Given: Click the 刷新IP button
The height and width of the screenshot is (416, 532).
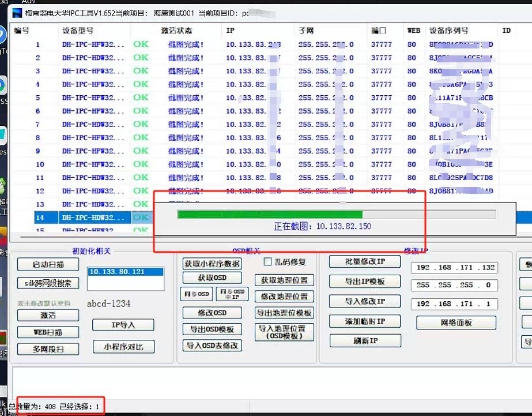Looking at the screenshot, I should click(x=365, y=340).
